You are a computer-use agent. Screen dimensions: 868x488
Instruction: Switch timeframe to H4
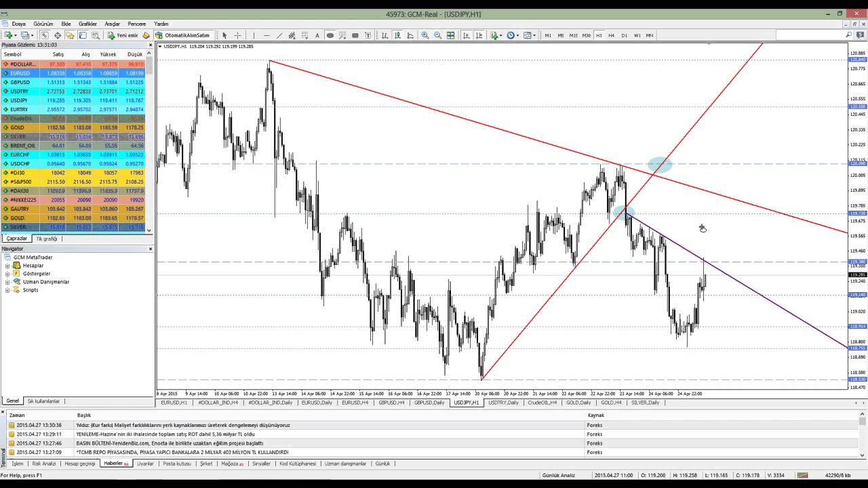[x=611, y=35]
